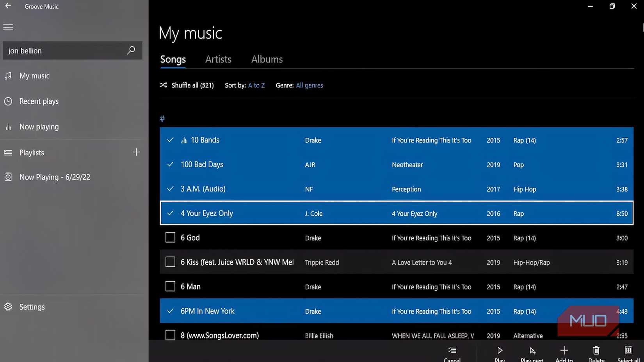Open the 4 Your Eyez Only album link
Viewport: 644px width, 362px height.
pos(415,214)
